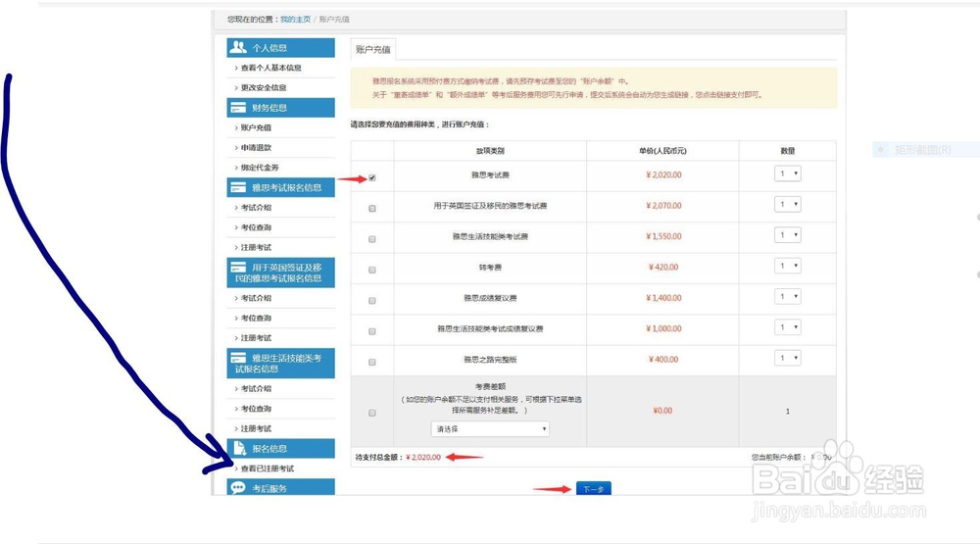980x544 pixels.
Task: Open quantity dropdown for 雅思考试费
Action: click(x=788, y=173)
